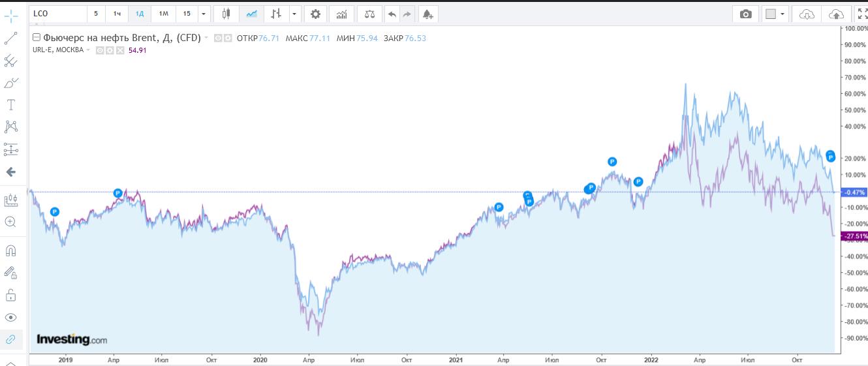Click the P marker near April 2019
The height and width of the screenshot is (366, 868).
click(118, 193)
